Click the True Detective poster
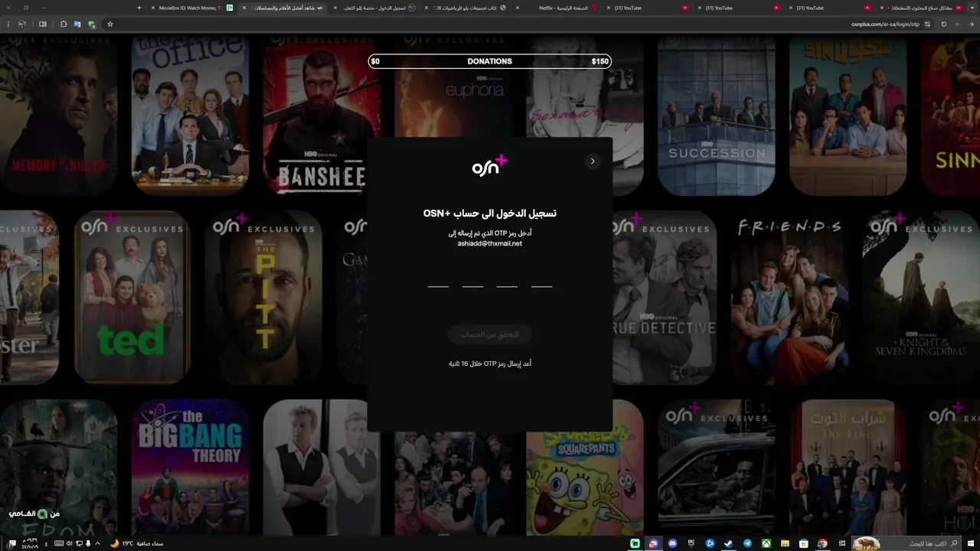 coord(665,297)
